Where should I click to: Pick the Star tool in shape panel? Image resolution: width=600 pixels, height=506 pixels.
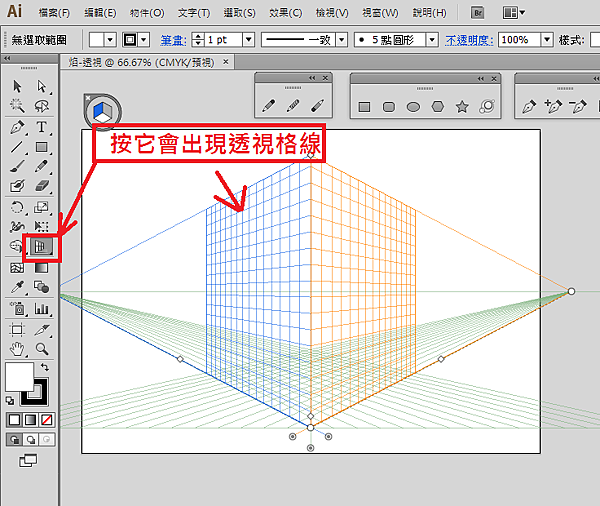point(462,106)
